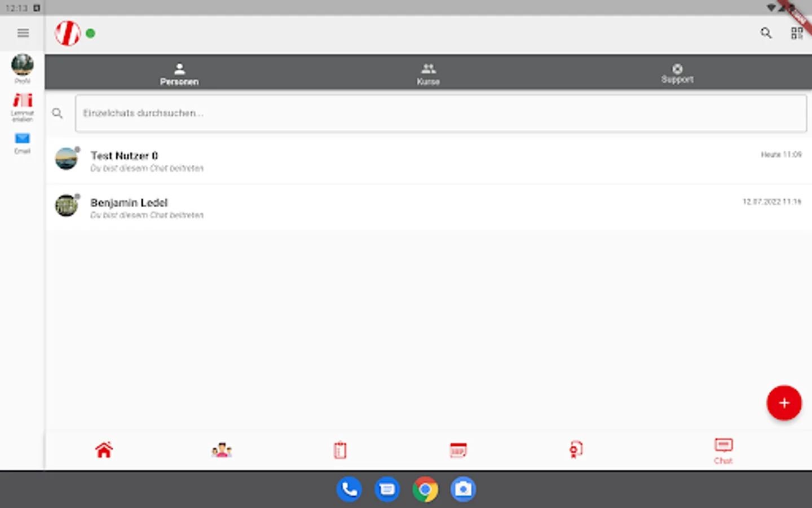Click the magnifier beside chat search field
Image resolution: width=812 pixels, height=508 pixels.
coord(58,113)
